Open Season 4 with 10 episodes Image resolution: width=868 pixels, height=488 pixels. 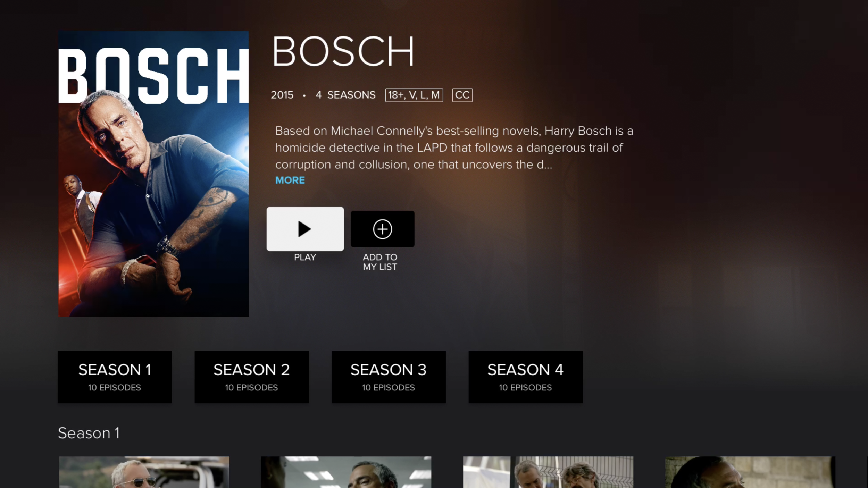tap(526, 377)
